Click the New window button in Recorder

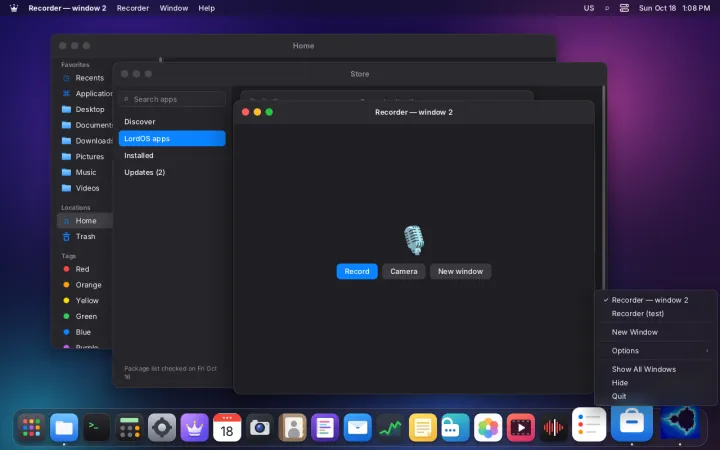(x=460, y=271)
